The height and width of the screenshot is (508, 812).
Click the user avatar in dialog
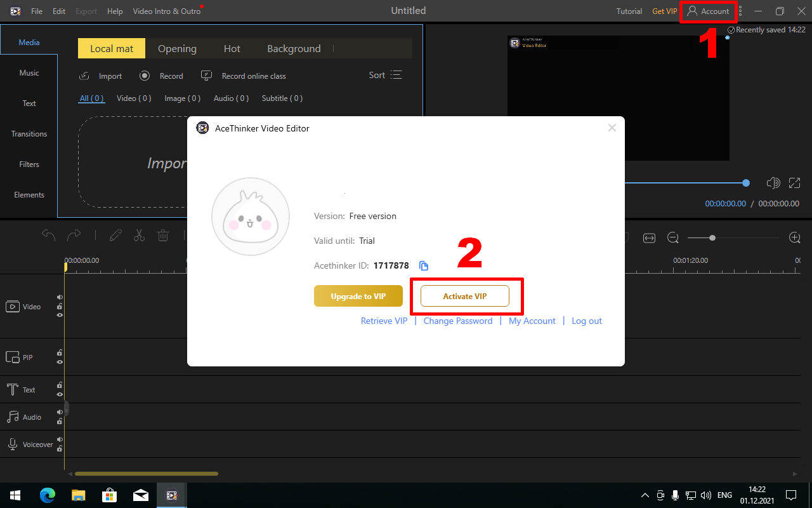coord(251,217)
